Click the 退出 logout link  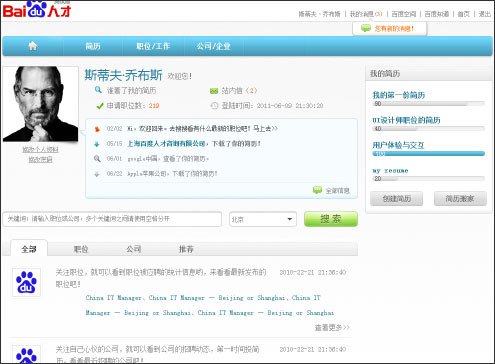point(485,14)
